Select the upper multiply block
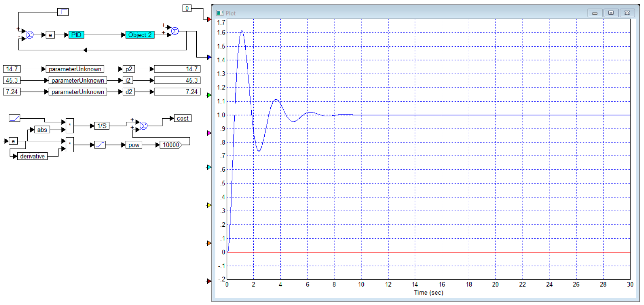Screen dimensions: 644x305 click(70, 126)
